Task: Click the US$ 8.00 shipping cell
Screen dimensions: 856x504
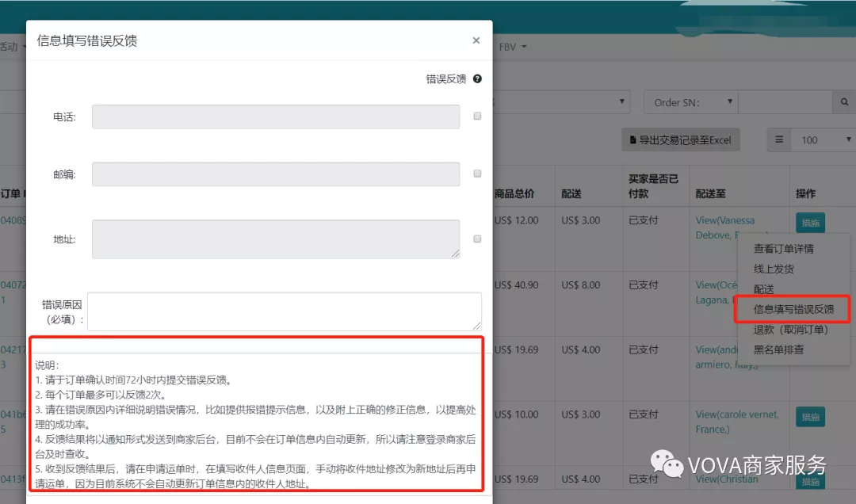Action: point(581,285)
